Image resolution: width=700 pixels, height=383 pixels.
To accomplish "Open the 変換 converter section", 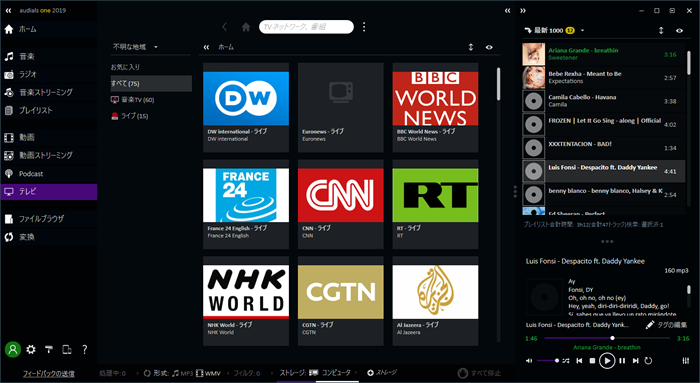I will (48, 237).
